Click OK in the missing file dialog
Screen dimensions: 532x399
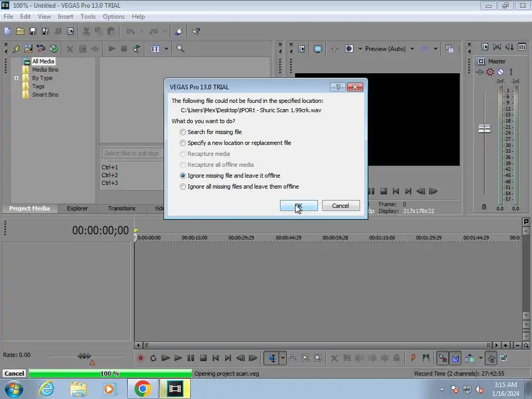coord(299,206)
